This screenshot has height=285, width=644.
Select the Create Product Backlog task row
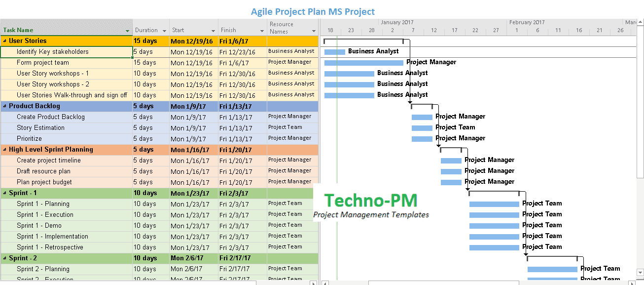50,117
